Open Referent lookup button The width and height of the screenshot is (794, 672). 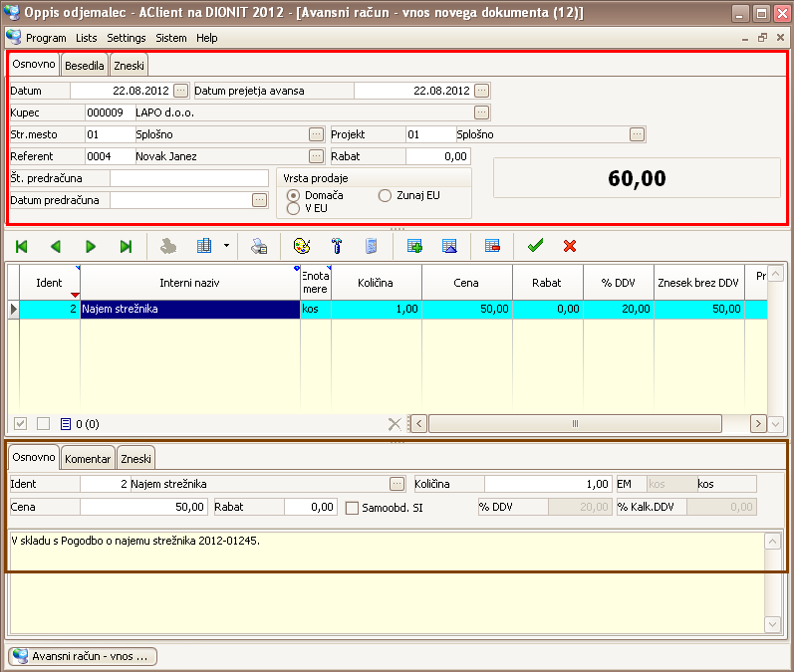316,156
